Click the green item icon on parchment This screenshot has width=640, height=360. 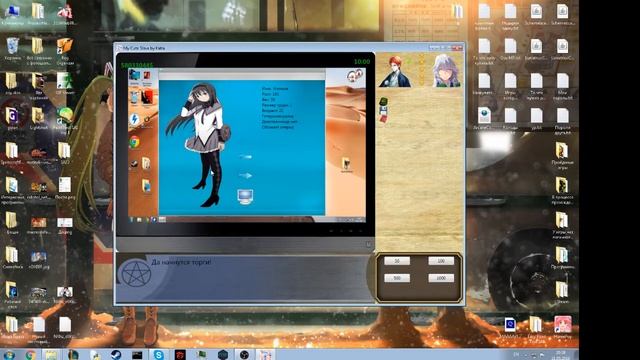(383, 101)
